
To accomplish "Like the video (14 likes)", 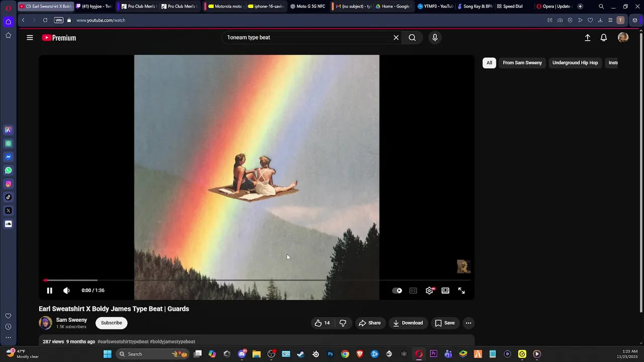I will click(x=322, y=323).
